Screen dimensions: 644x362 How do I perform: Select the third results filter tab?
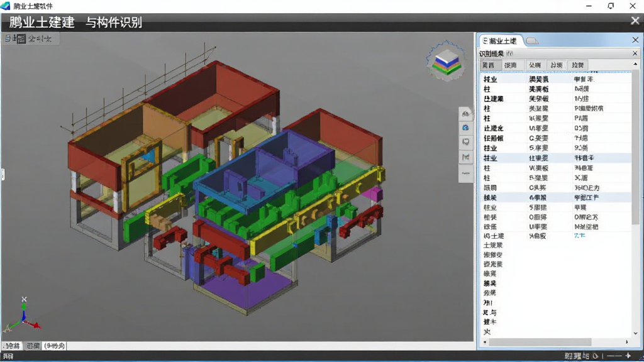(535, 65)
